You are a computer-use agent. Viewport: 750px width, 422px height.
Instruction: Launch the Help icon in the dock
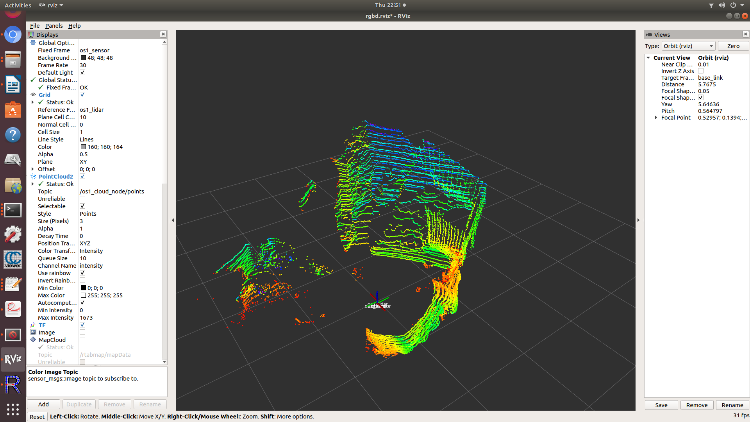coord(13,134)
